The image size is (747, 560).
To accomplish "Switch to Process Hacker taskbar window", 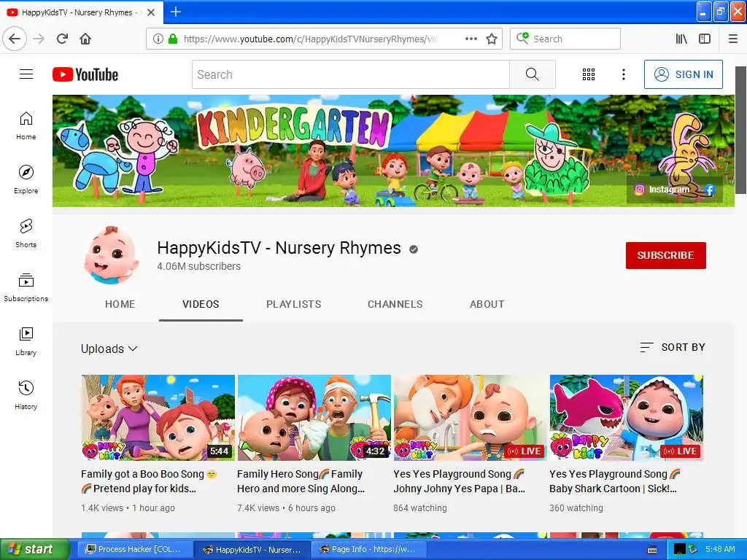I will click(134, 549).
